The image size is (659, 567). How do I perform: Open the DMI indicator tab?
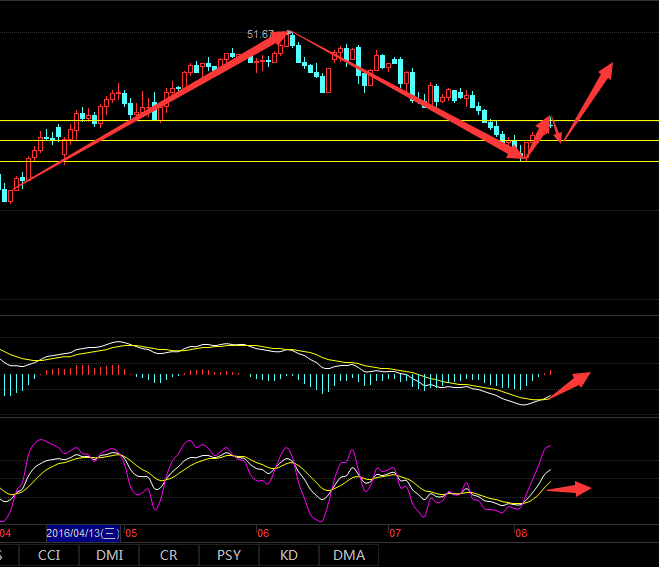[109, 555]
